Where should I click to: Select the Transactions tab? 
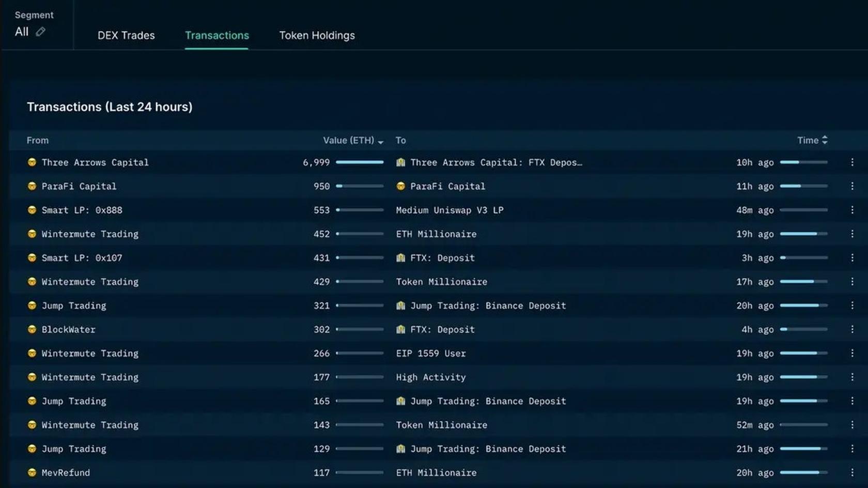tap(217, 35)
